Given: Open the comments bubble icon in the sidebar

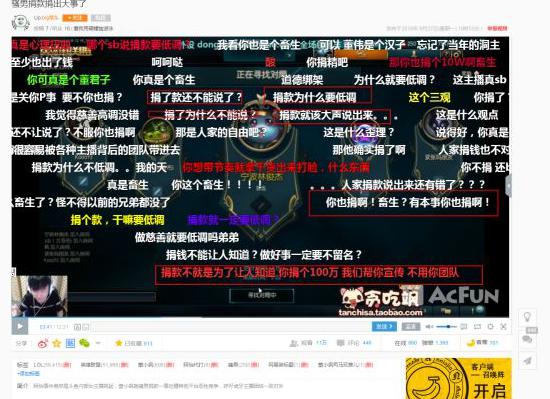Looking at the screenshot, I should click(x=527, y=339).
